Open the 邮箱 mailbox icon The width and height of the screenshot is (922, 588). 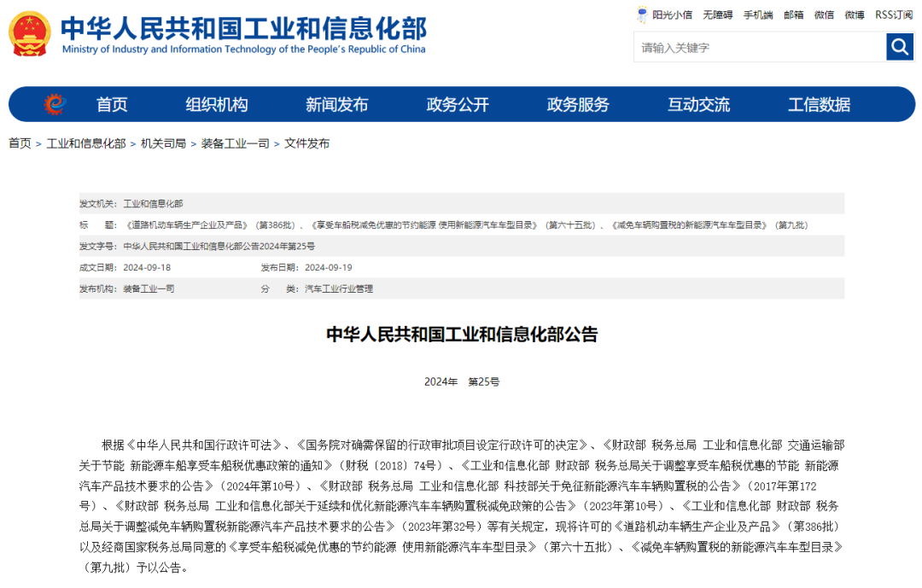[x=793, y=15]
